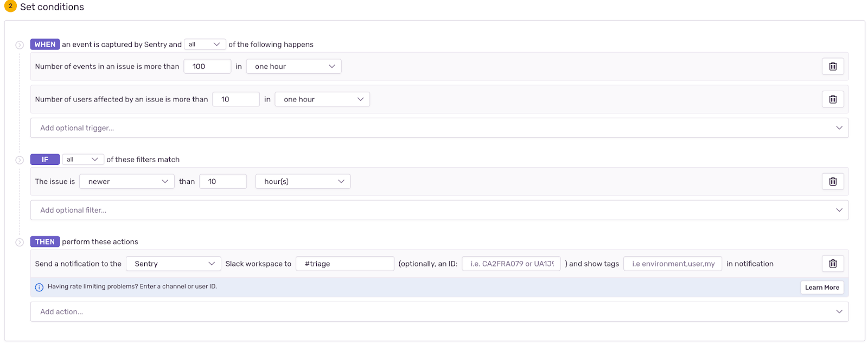Open the 'hour(s)' time unit dropdown
This screenshot has height=344, width=868.
click(303, 181)
